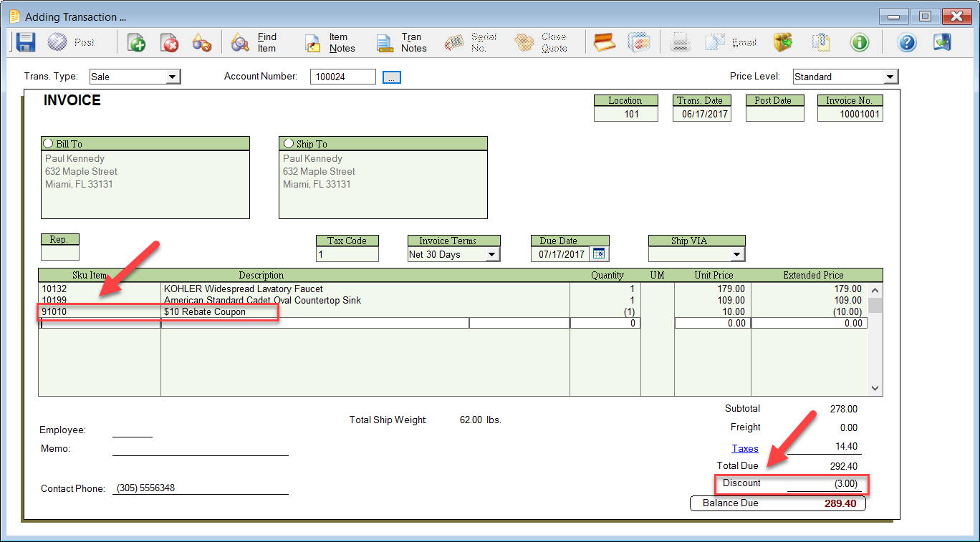Click the attachment paperclip icon

click(x=822, y=42)
